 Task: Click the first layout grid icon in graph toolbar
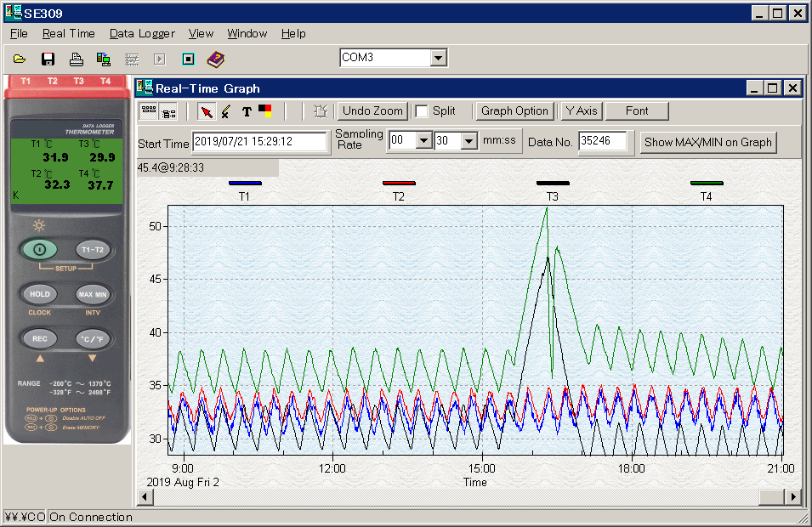[x=149, y=110]
